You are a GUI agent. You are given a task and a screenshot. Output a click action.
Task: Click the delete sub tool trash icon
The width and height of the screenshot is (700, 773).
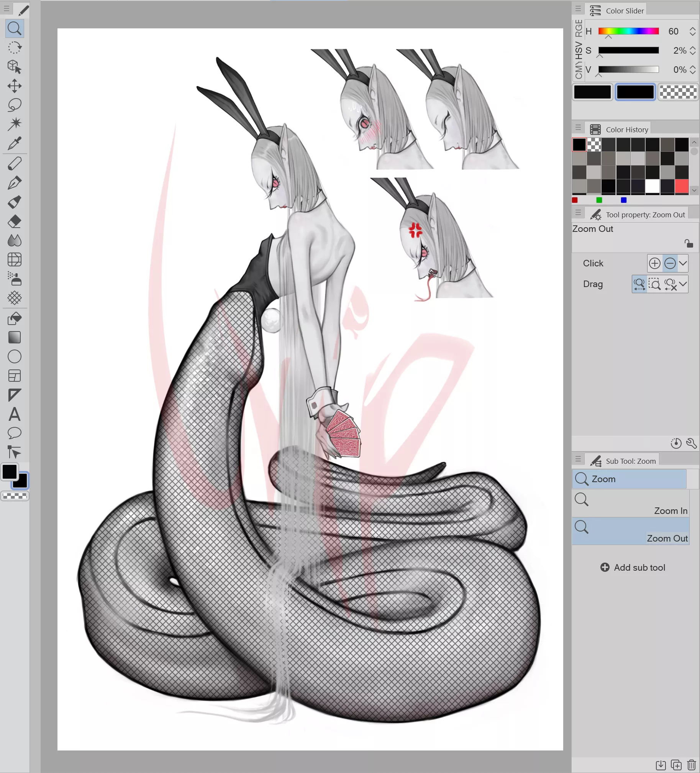pyautogui.click(x=692, y=765)
